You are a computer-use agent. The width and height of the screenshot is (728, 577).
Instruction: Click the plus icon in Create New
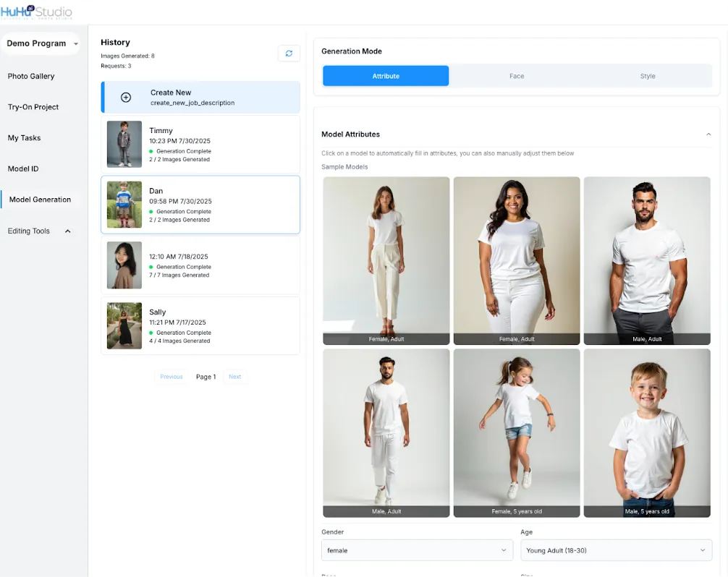126,98
